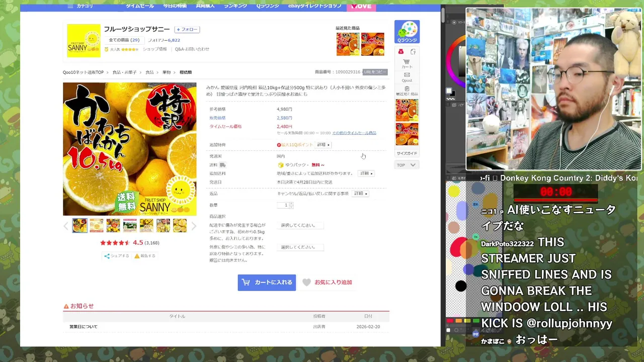Open lower sidebar recent product thumbnail
The width and height of the screenshot is (644, 362).
(407, 134)
